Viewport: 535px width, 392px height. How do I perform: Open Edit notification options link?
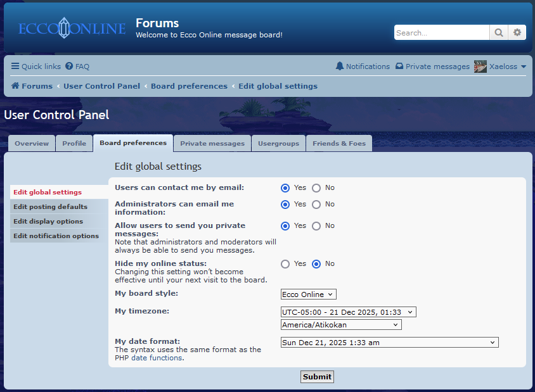click(x=56, y=236)
